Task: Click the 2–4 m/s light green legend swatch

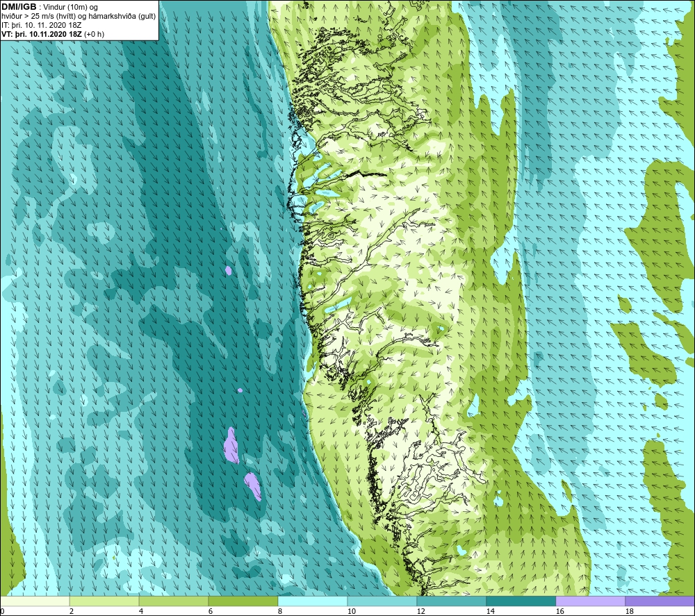Action: click(104, 601)
